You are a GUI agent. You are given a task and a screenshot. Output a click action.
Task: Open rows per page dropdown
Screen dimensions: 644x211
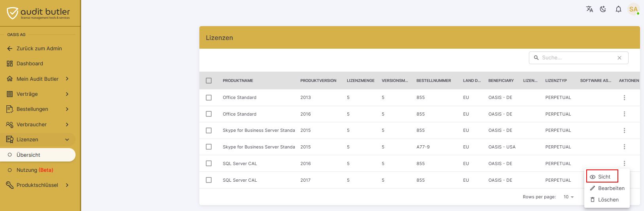(x=569, y=197)
